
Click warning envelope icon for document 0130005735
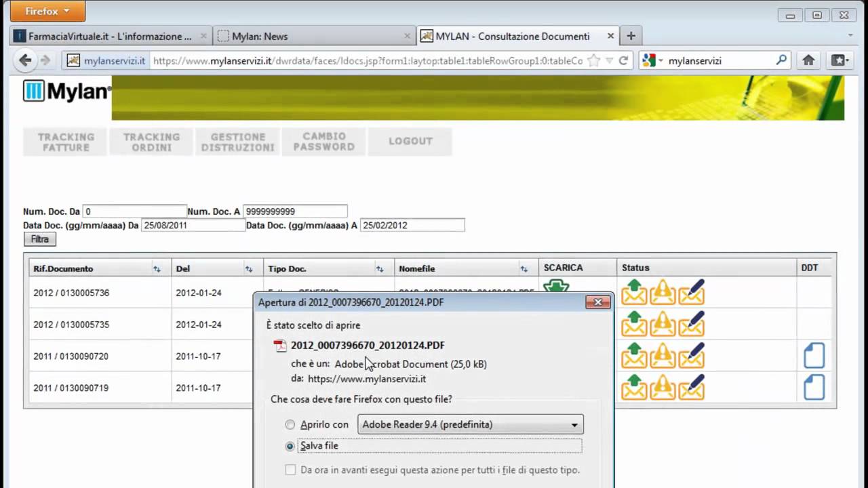tap(663, 324)
